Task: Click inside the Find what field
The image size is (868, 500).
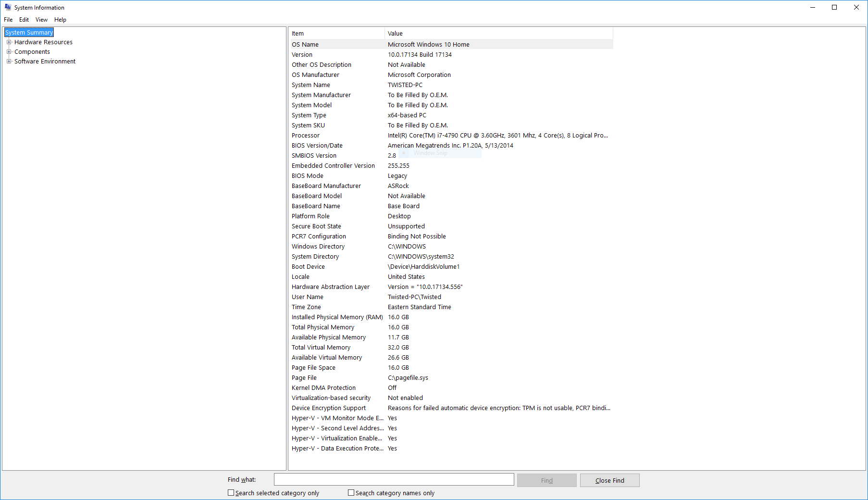Action: point(393,479)
